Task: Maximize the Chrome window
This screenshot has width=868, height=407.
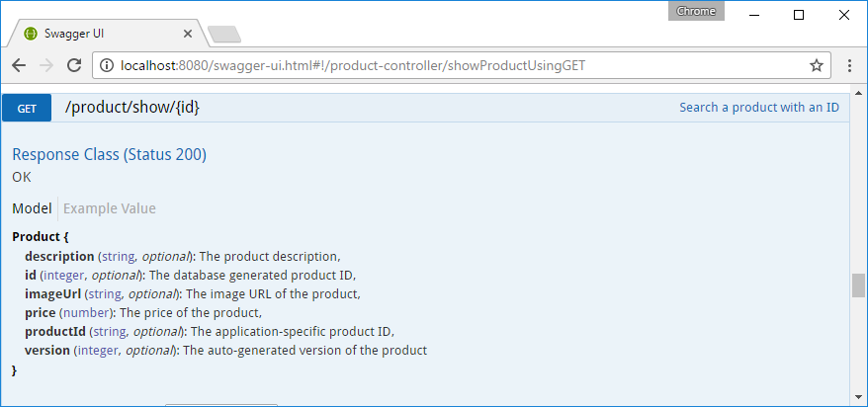Action: (x=799, y=14)
